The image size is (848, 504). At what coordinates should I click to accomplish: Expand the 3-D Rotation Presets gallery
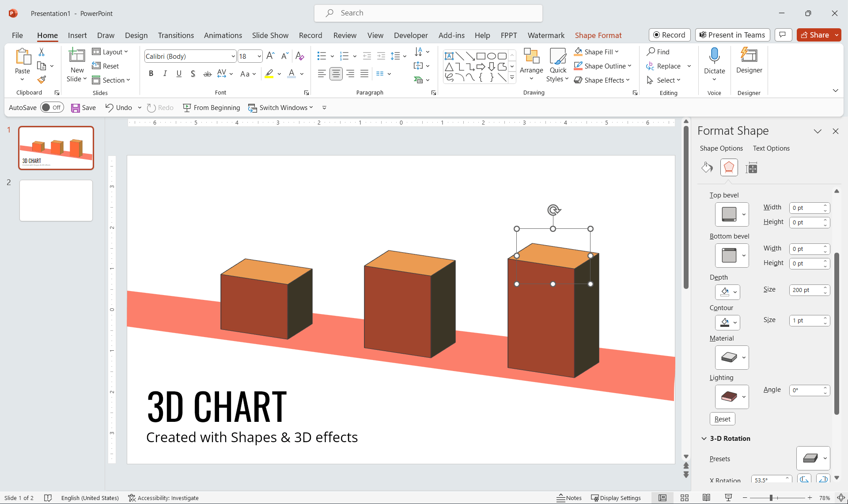825,458
